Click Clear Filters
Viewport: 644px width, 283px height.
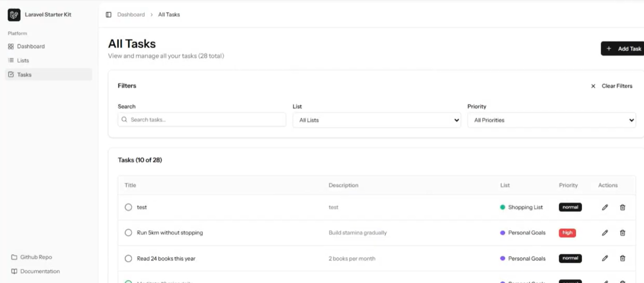tap(611, 86)
